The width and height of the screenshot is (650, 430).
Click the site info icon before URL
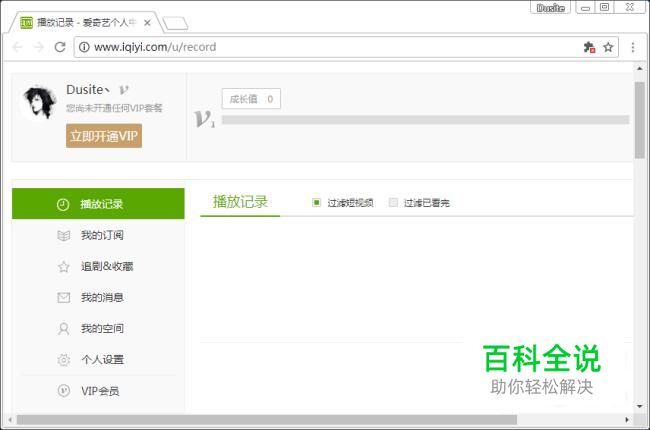[84, 47]
